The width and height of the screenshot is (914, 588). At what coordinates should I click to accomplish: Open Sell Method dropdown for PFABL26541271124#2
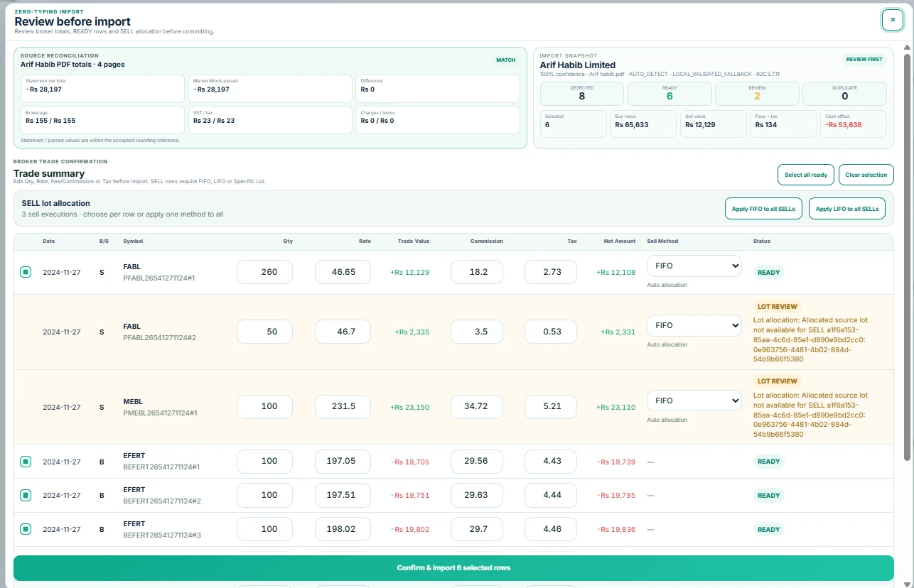[694, 325]
